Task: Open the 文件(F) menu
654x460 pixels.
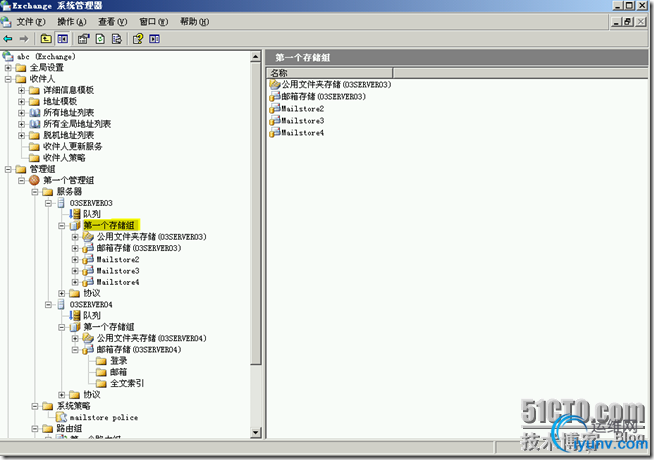Action: [x=30, y=22]
